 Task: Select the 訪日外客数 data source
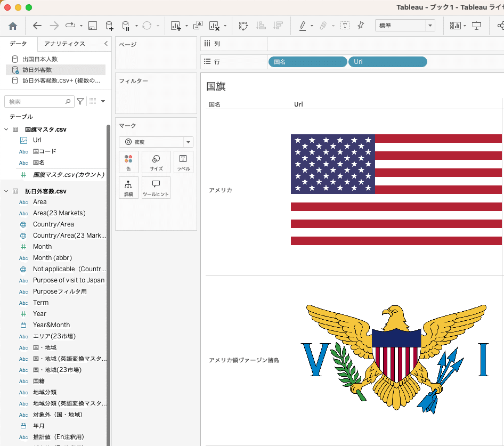[55, 70]
